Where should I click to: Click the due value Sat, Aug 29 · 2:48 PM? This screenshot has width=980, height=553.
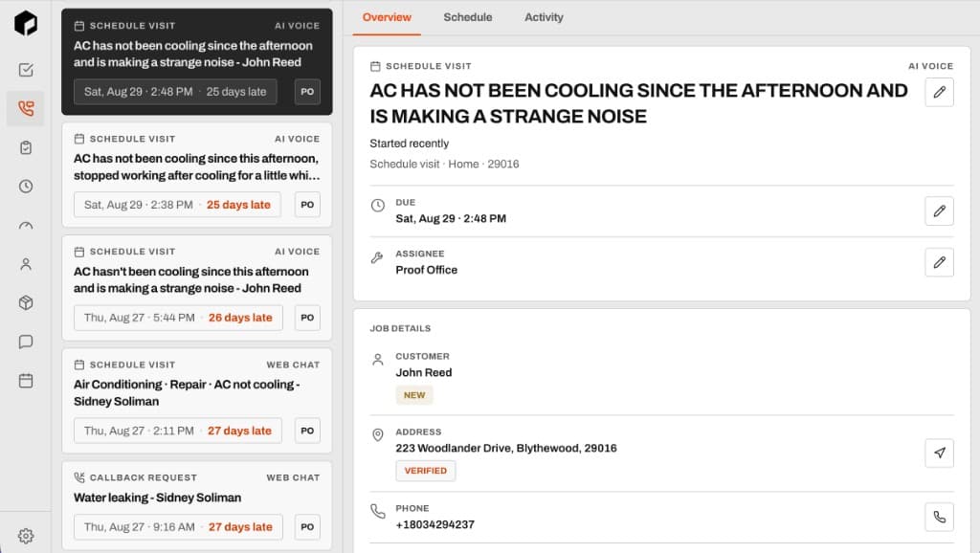pyautogui.click(x=451, y=219)
